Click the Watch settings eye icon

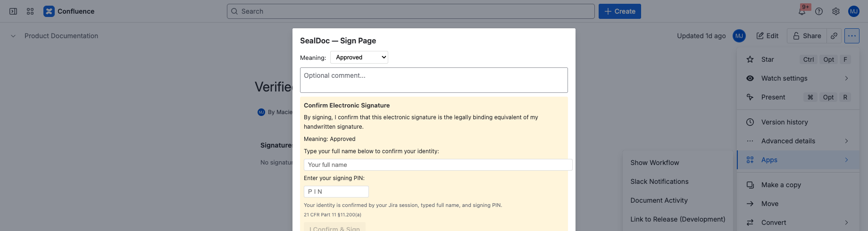coord(750,78)
